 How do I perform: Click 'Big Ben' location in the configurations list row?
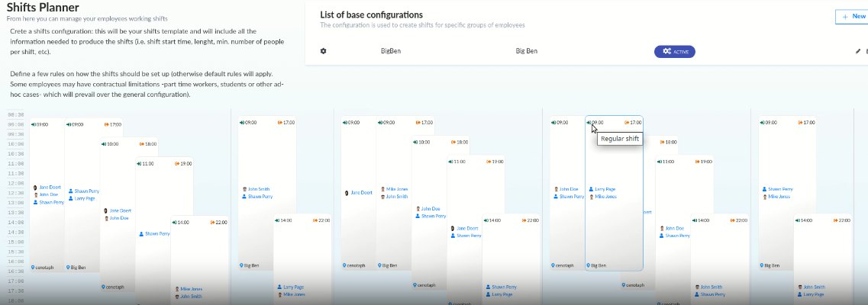tap(527, 51)
